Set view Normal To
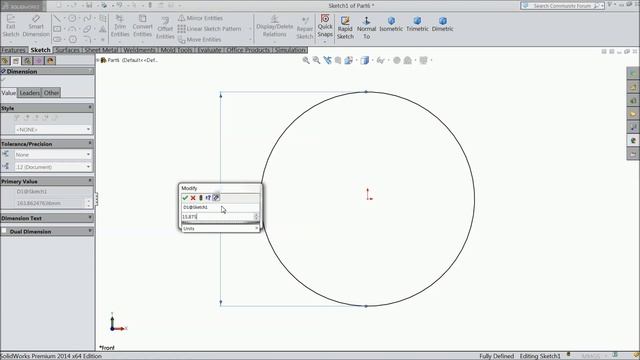 coord(367,27)
